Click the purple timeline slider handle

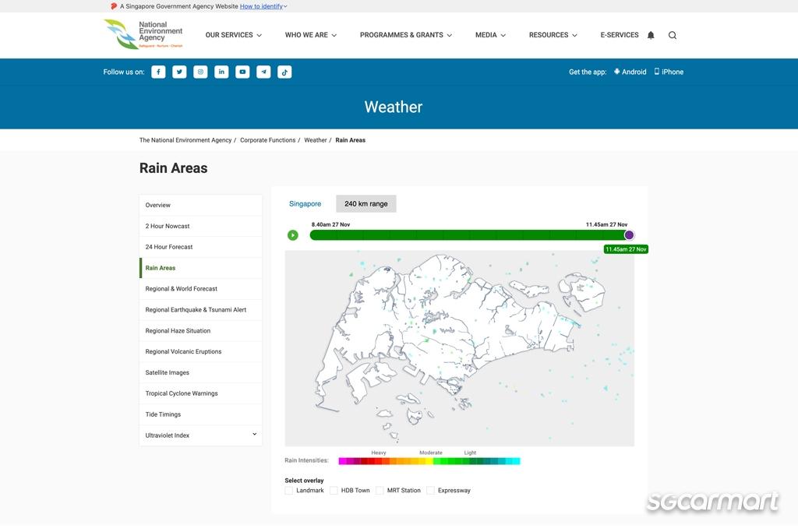point(629,235)
